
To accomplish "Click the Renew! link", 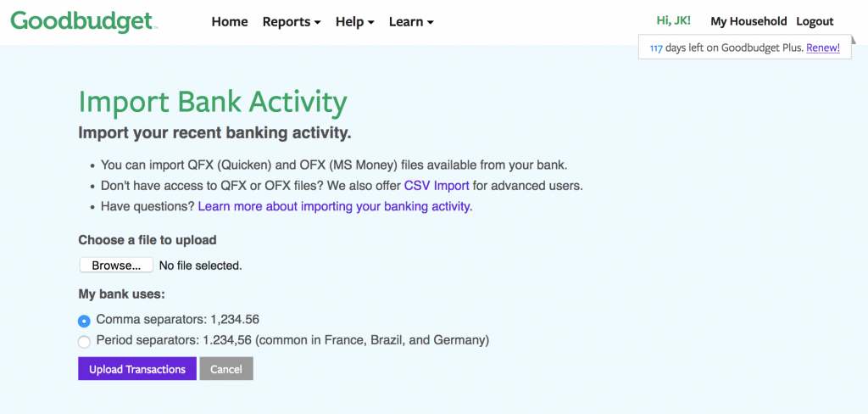I will pos(823,48).
